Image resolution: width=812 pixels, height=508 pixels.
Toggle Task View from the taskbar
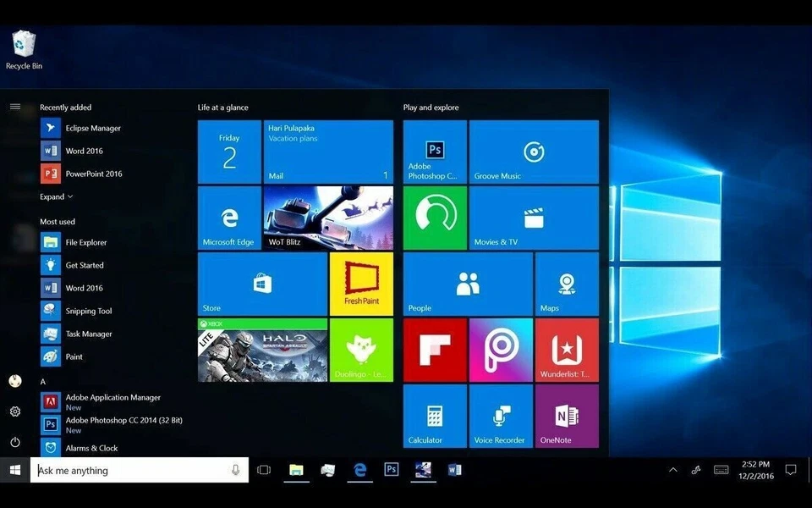[264, 470]
